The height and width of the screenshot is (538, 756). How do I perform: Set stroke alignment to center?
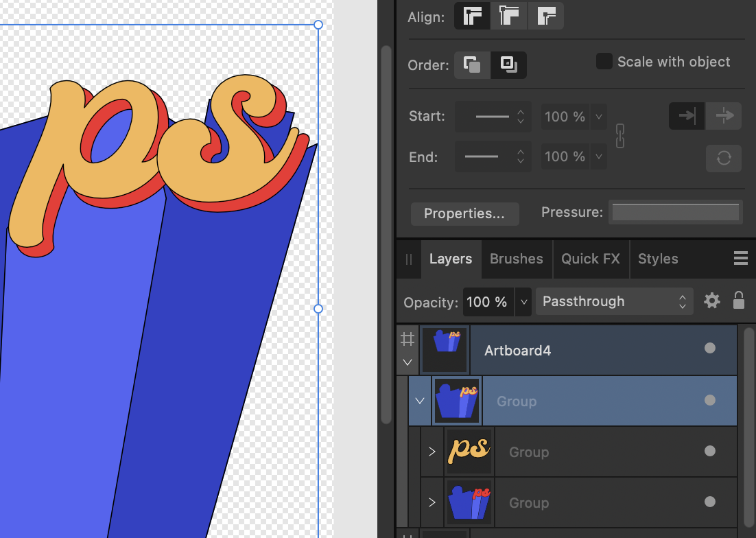(472, 16)
